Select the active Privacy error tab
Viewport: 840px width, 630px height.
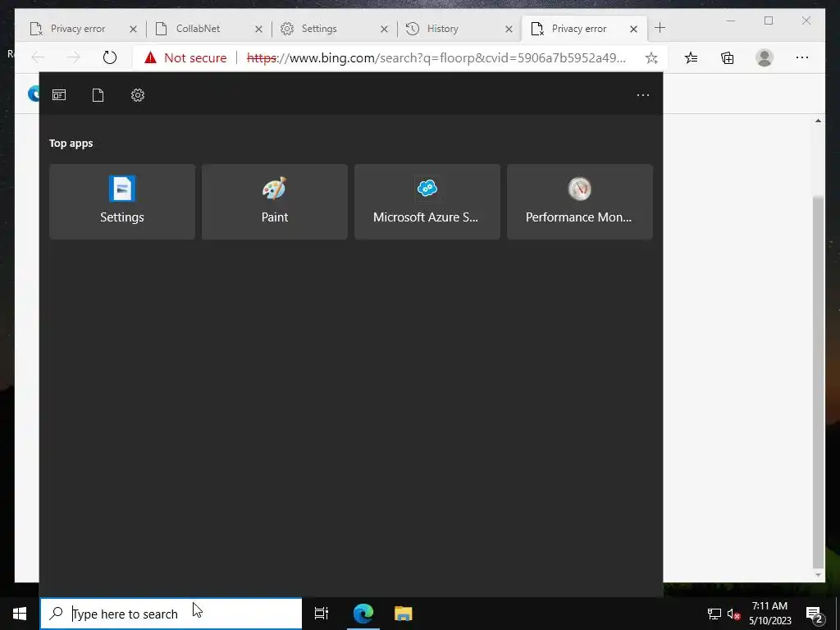pyautogui.click(x=580, y=29)
